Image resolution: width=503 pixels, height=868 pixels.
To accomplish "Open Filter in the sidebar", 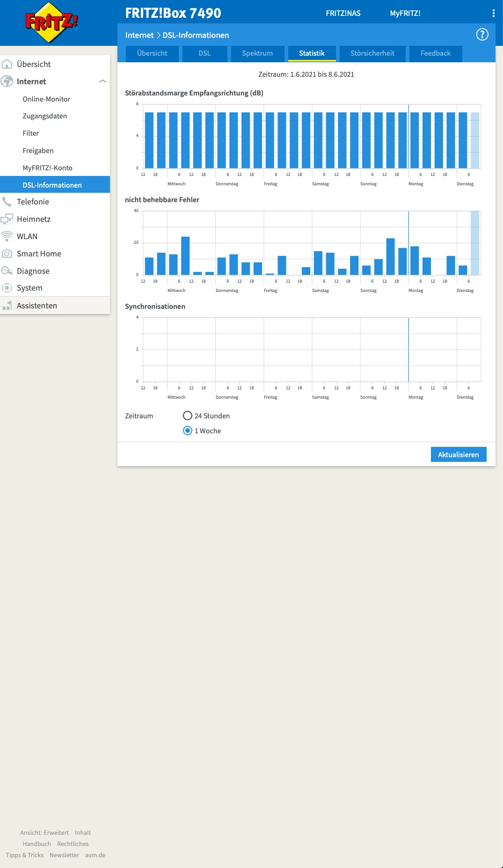I will coord(31,133).
